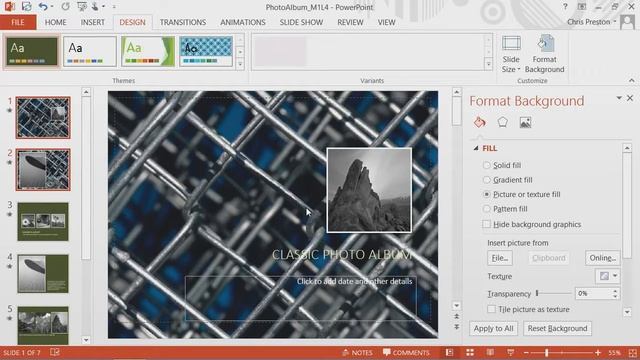Select Gradient fill radio button

coord(486,180)
